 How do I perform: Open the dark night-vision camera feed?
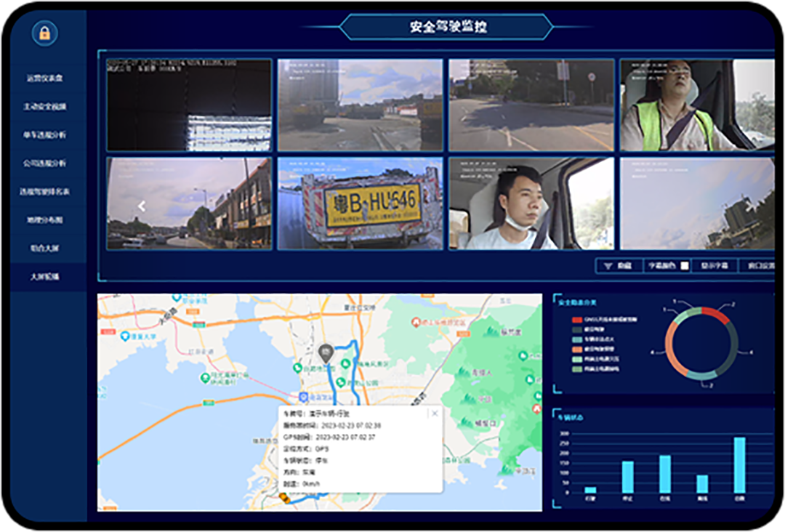189,105
